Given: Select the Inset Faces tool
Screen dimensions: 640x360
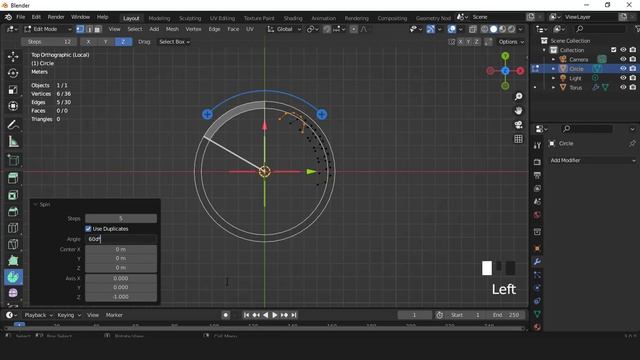Looking at the screenshot, I should coord(13,195).
